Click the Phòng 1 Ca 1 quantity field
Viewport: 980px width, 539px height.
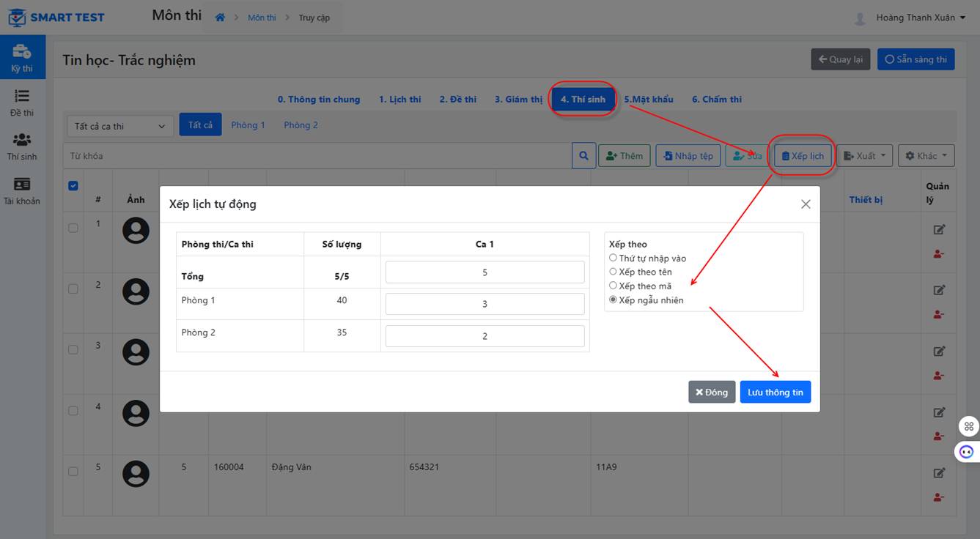click(x=485, y=304)
